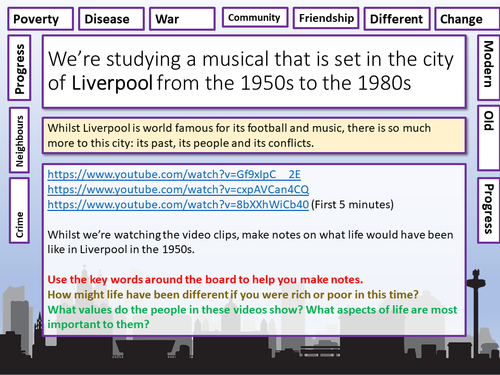Click the red key words instruction line

[x=205, y=279]
